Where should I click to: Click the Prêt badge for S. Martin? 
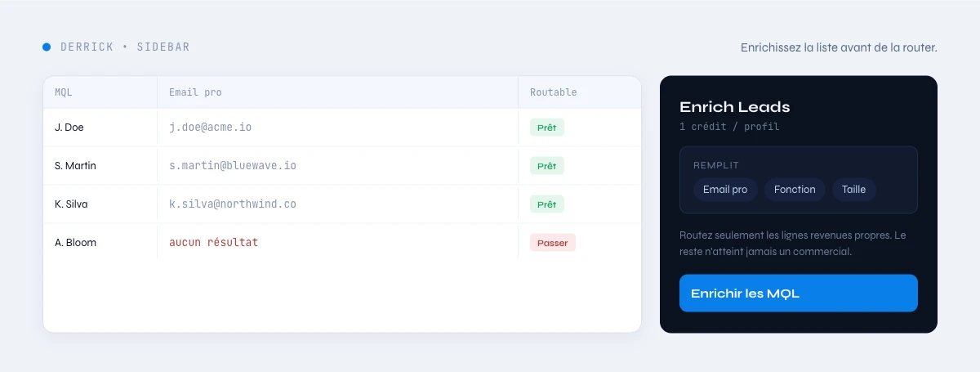tap(547, 166)
